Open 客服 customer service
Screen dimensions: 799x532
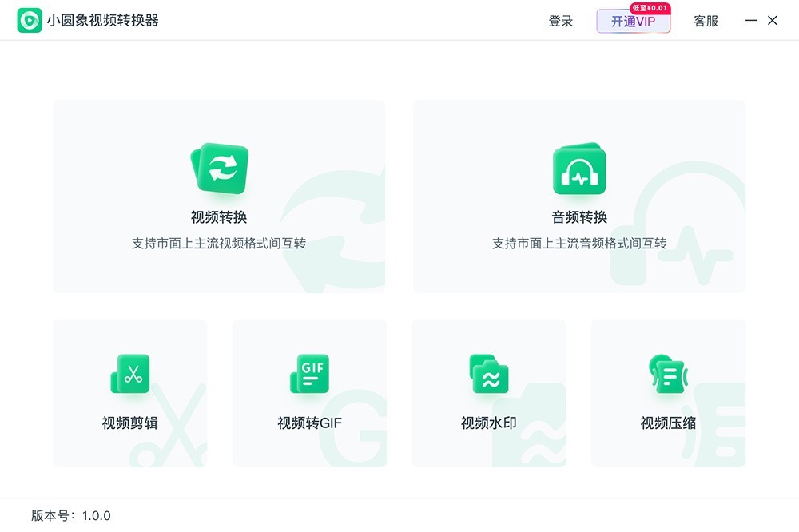(x=706, y=22)
